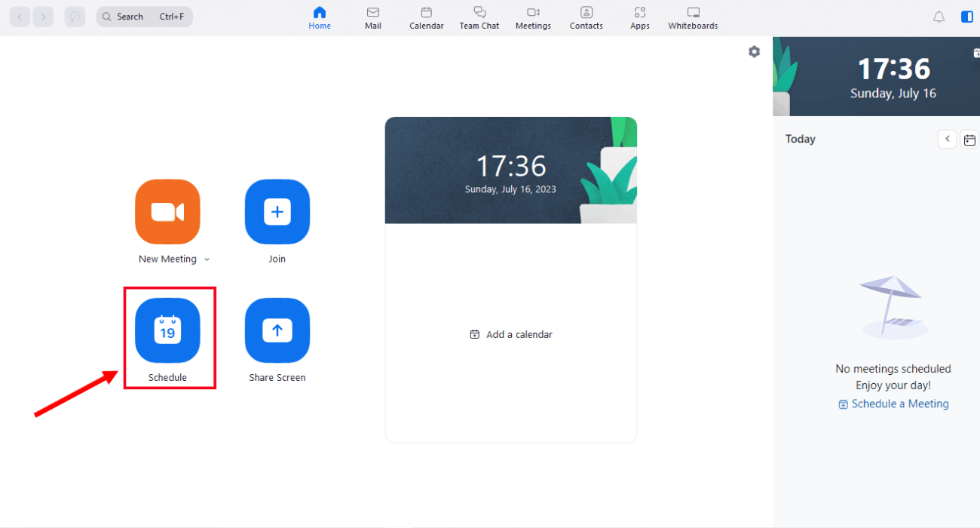Switch to the Home tab
The image size is (980, 528).
pyautogui.click(x=320, y=18)
